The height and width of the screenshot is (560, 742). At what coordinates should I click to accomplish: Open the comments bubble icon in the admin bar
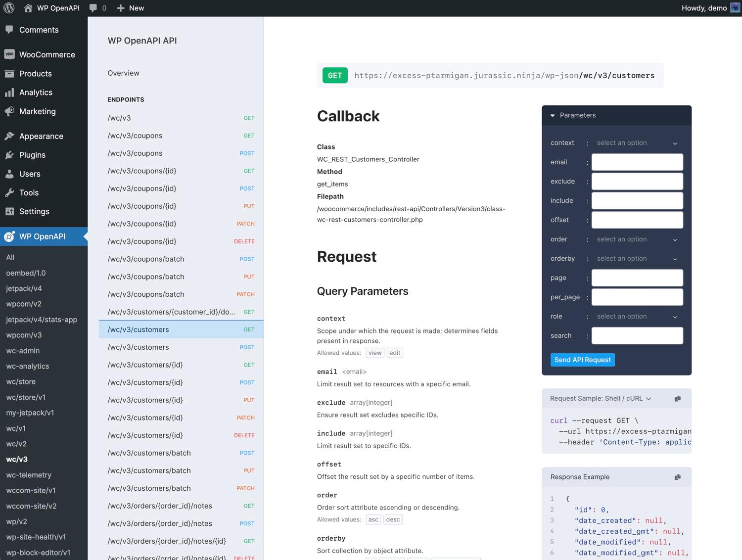[x=93, y=8]
